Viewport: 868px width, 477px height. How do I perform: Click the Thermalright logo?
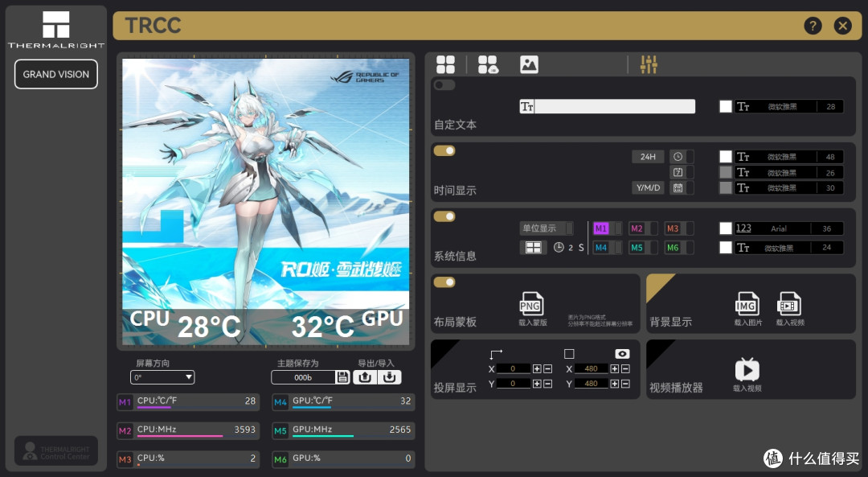click(56, 30)
